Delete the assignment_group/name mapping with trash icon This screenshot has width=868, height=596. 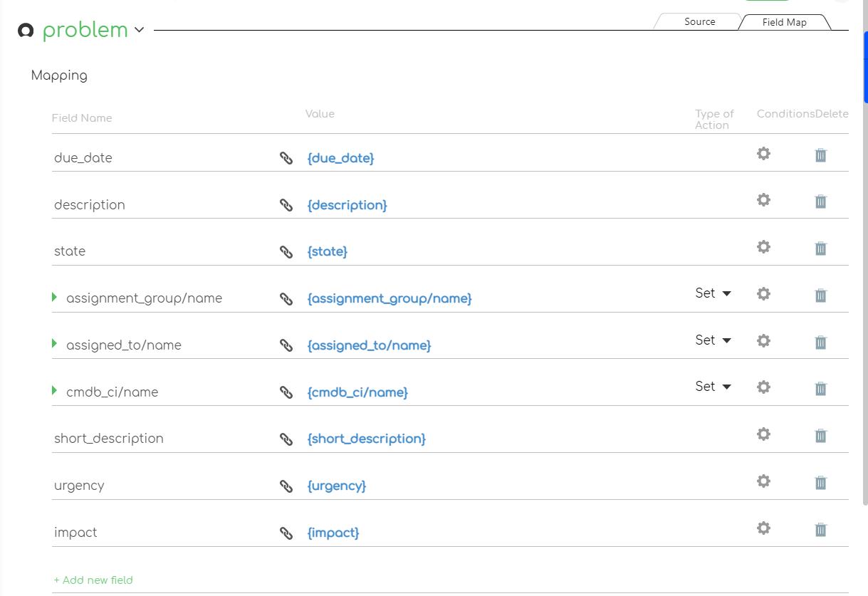point(820,295)
